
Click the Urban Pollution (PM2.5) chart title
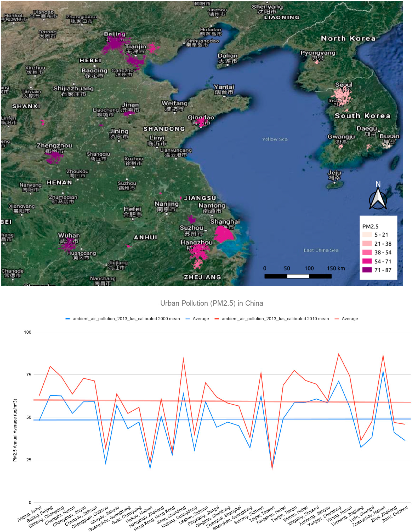click(x=212, y=303)
